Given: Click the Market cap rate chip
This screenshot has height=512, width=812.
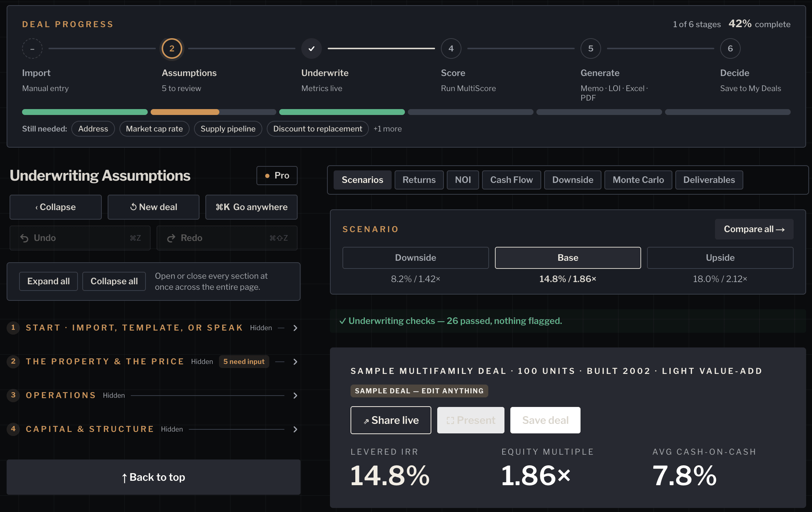Looking at the screenshot, I should click(154, 129).
